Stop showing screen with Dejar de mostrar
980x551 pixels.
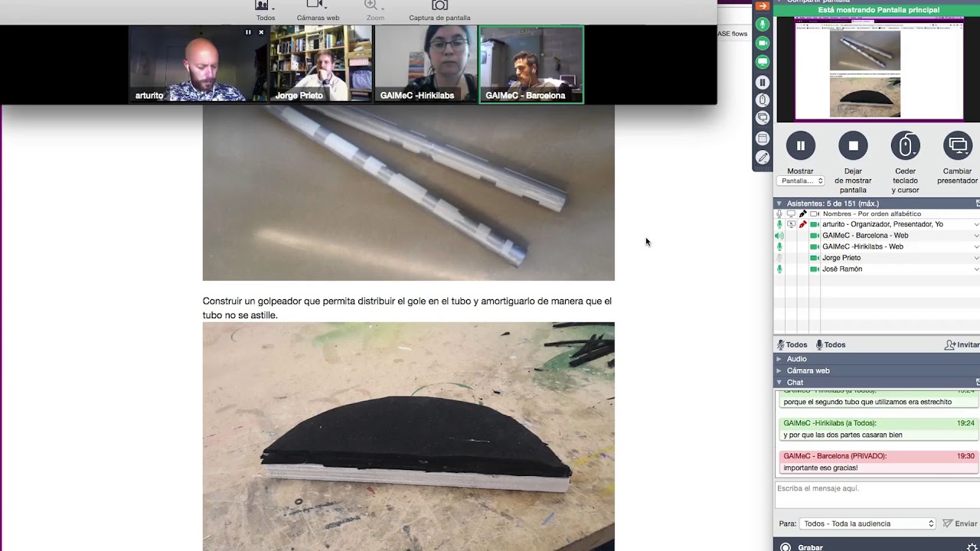[x=853, y=145]
